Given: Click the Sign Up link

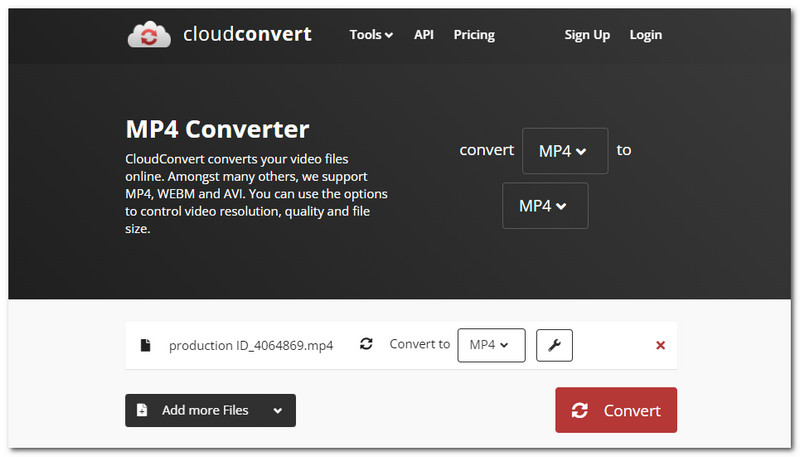Looking at the screenshot, I should [586, 35].
